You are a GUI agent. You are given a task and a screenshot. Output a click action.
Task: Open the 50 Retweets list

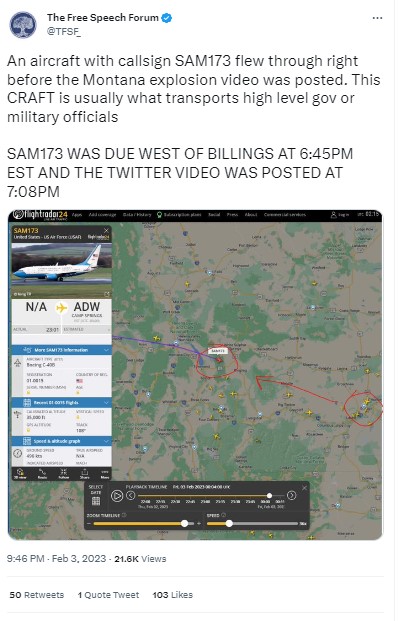point(36,595)
